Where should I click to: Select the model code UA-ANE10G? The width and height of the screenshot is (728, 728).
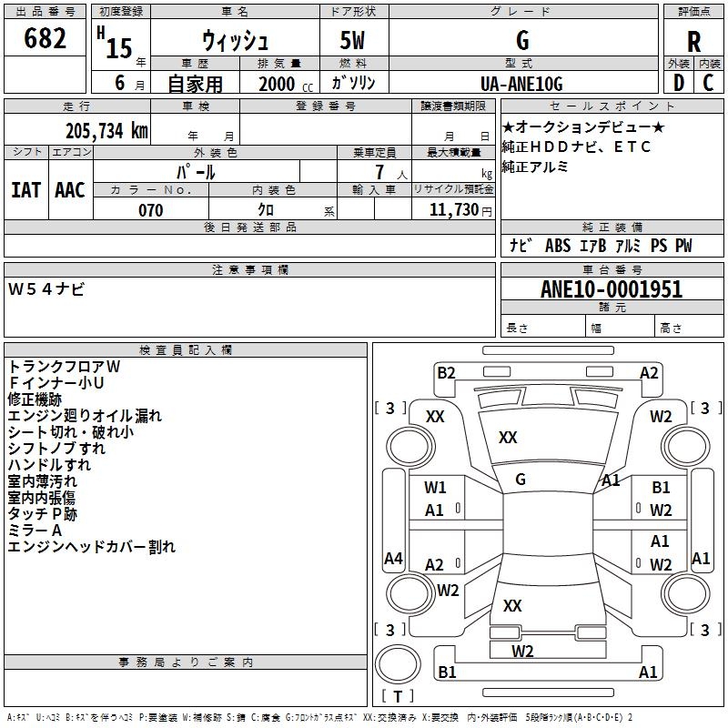521,83
